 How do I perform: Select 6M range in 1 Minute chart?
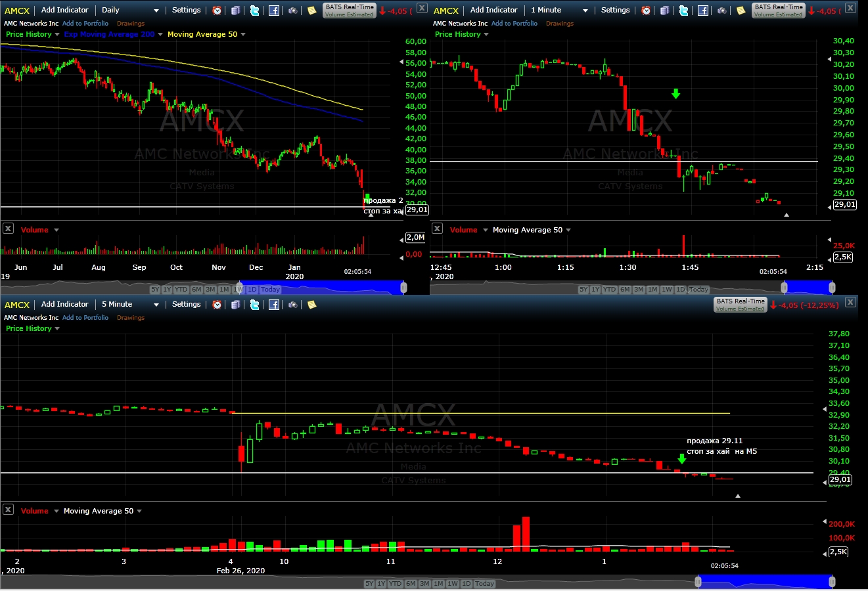tap(625, 290)
